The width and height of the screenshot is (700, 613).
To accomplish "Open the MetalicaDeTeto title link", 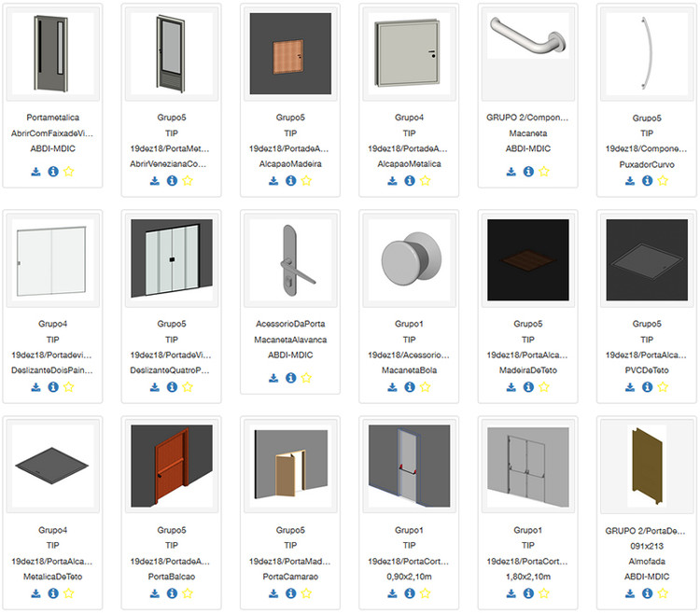I will click(52, 577).
